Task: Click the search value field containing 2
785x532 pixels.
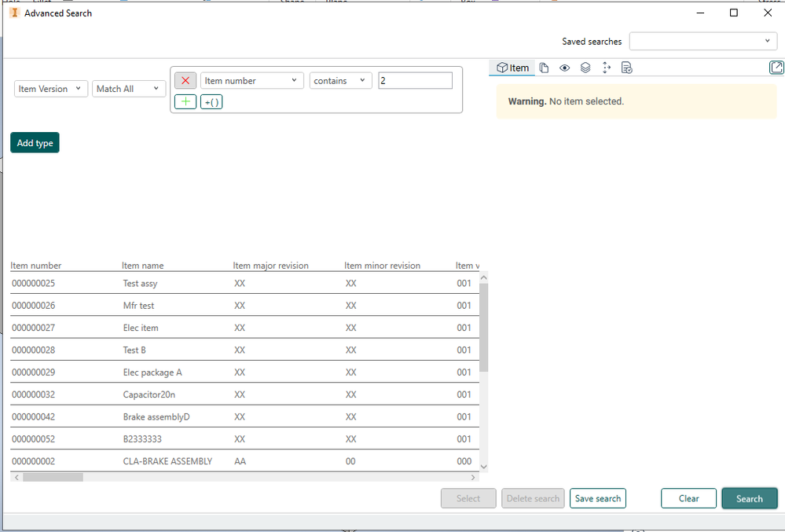Action: [x=415, y=81]
